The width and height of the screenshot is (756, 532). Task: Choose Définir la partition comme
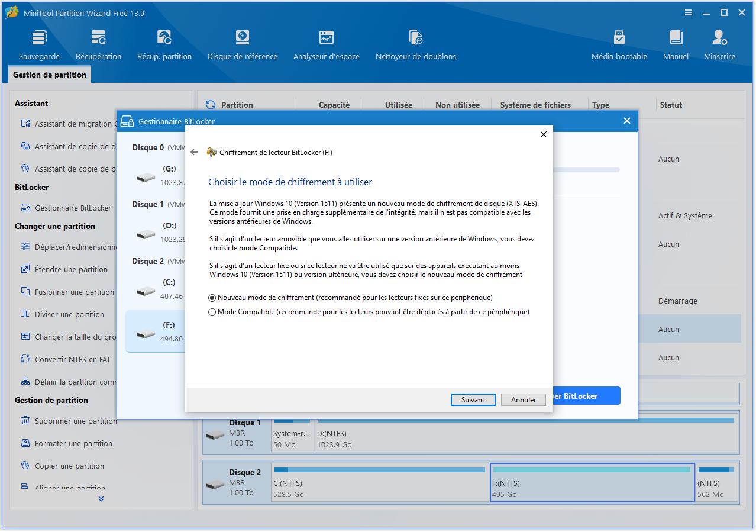(x=68, y=382)
